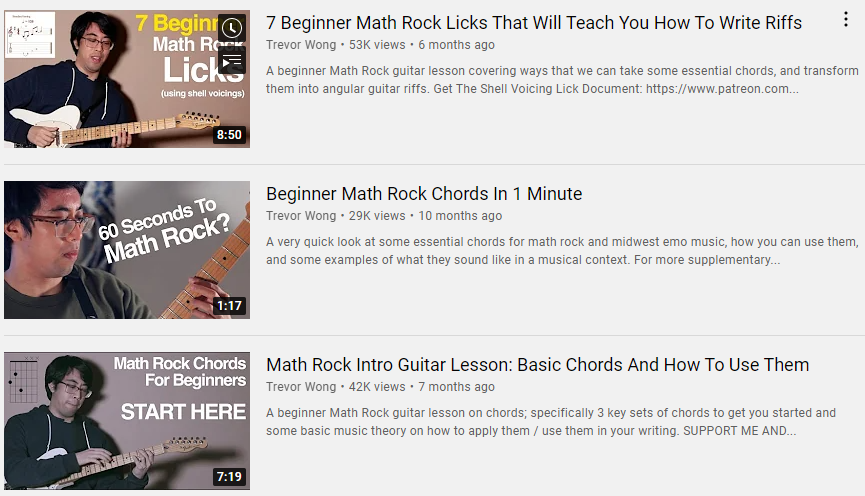
Task: Click the 7:19 duration badge
Action: click(229, 477)
